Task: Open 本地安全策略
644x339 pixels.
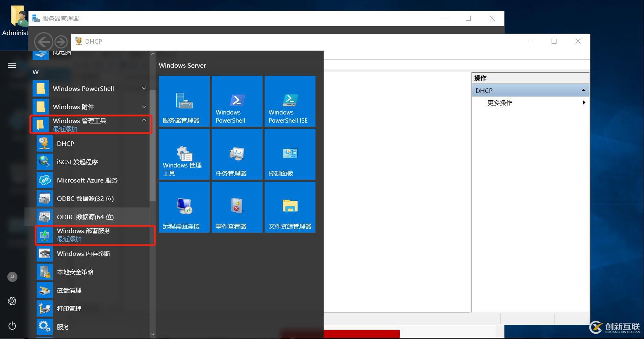Action: pyautogui.click(x=91, y=272)
